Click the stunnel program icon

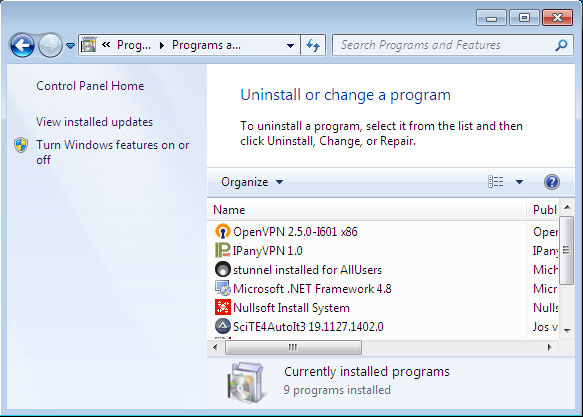[222, 269]
